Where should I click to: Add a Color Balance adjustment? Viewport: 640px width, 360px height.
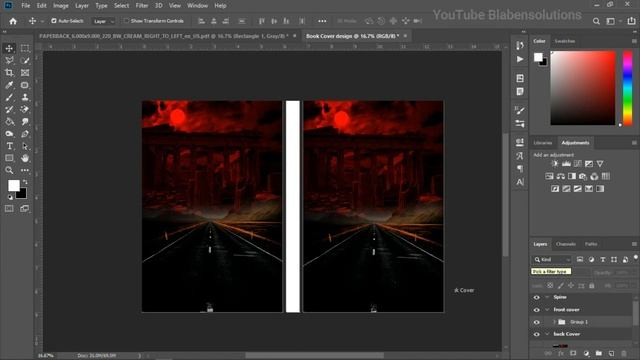(560, 176)
